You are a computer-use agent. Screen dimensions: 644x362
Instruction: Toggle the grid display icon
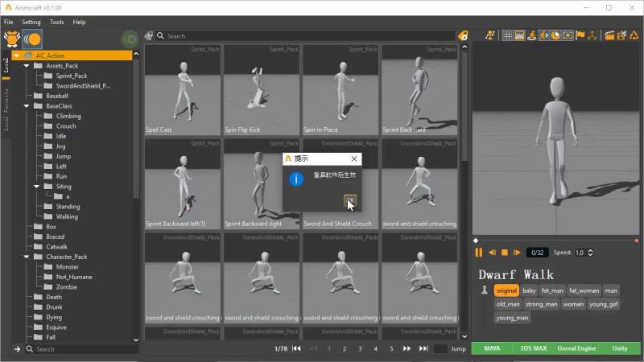pyautogui.click(x=508, y=35)
